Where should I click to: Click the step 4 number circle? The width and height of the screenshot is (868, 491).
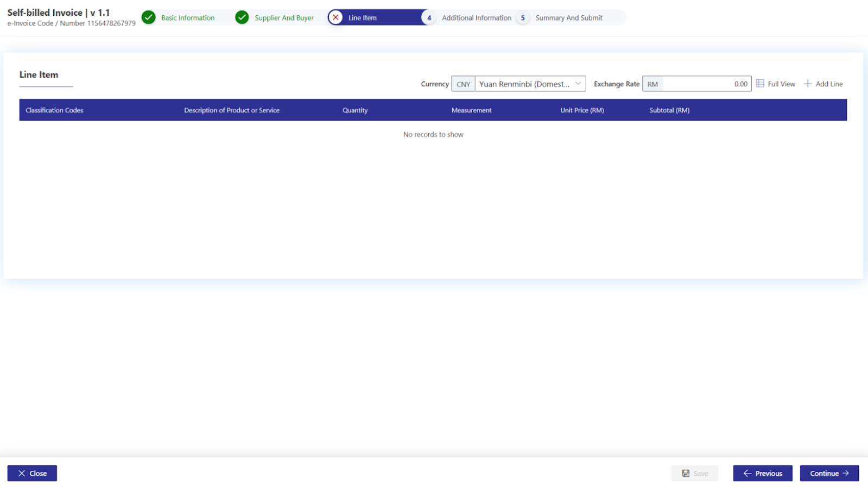pos(429,18)
